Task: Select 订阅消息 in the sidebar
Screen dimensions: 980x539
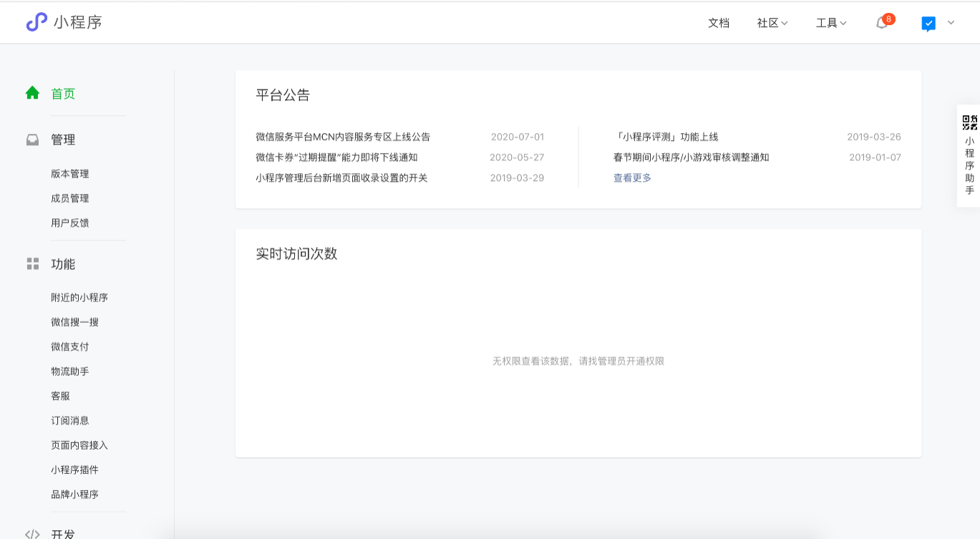Action: point(70,420)
